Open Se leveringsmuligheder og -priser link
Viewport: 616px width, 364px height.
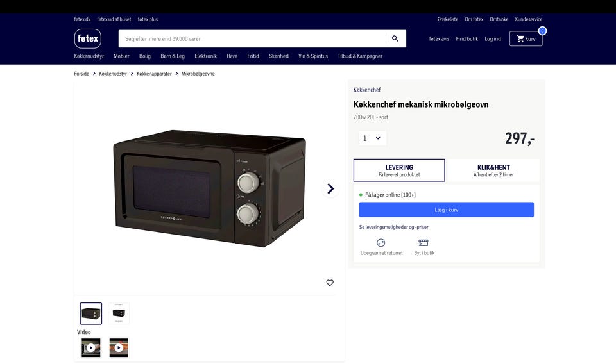(x=393, y=227)
